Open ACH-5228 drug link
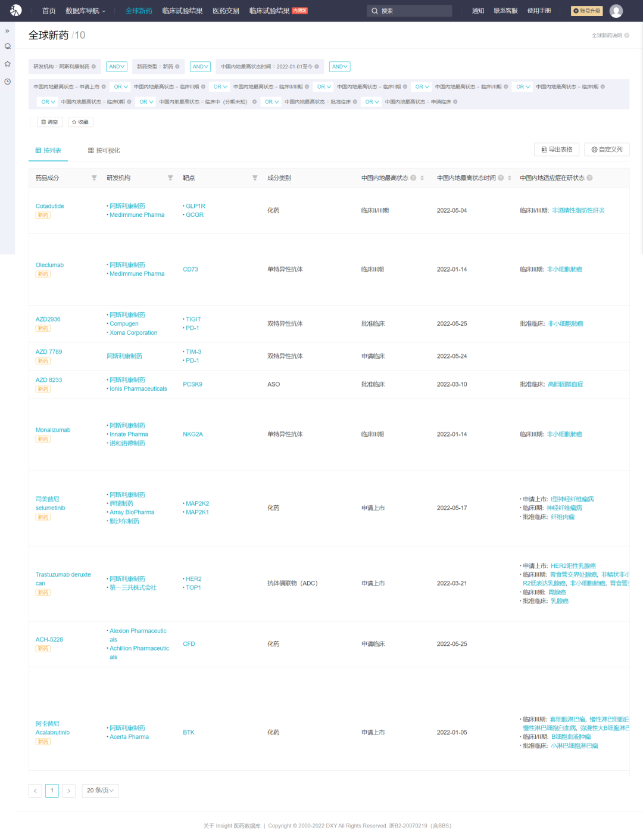Screen dimensions: 643x840 [49, 640]
